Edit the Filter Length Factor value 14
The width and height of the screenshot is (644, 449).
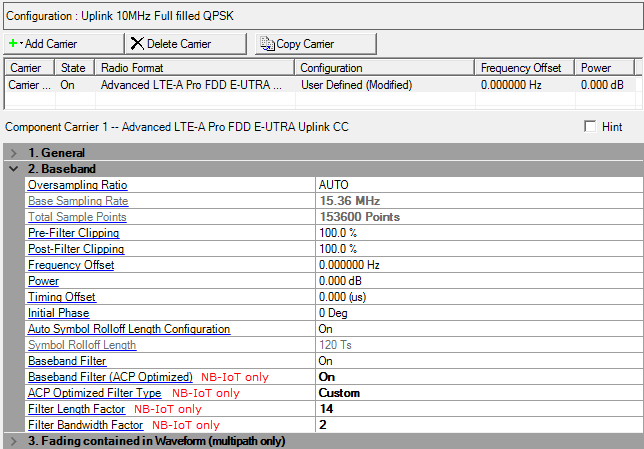[x=479, y=409]
